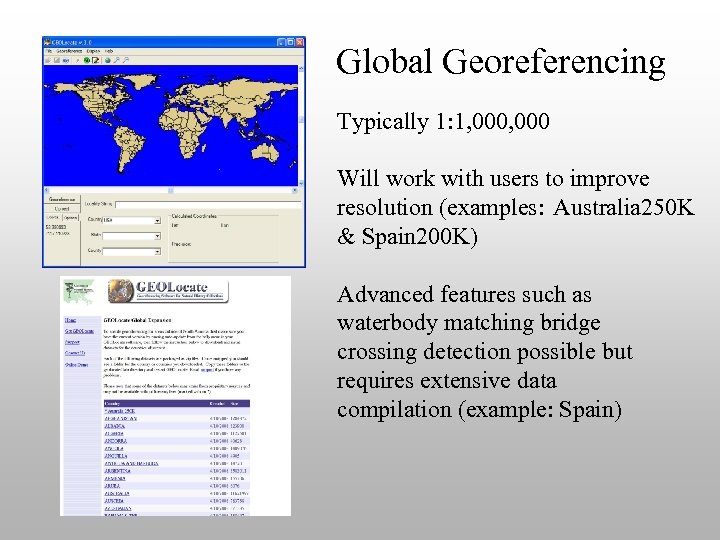The image size is (720, 540).
Task: Click the green museum logo on the webpage
Action: (79, 292)
